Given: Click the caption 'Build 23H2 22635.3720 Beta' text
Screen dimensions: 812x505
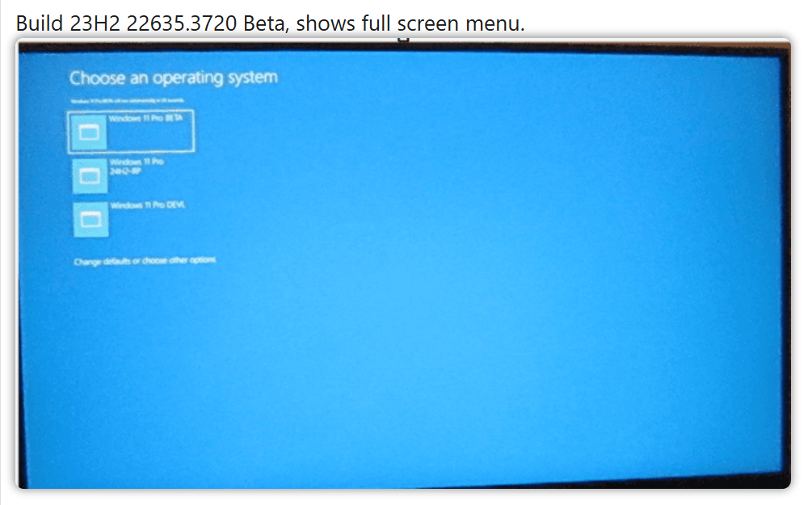Looking at the screenshot, I should pos(152,23).
